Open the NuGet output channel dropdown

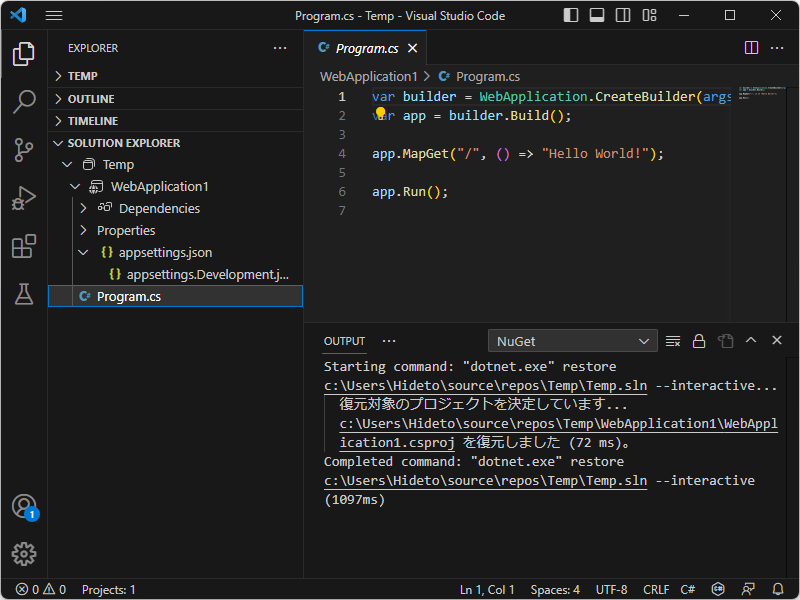[x=572, y=341]
